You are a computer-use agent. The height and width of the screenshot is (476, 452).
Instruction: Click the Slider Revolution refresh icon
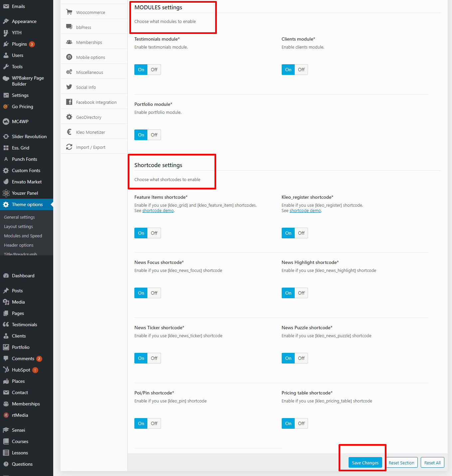6,136
